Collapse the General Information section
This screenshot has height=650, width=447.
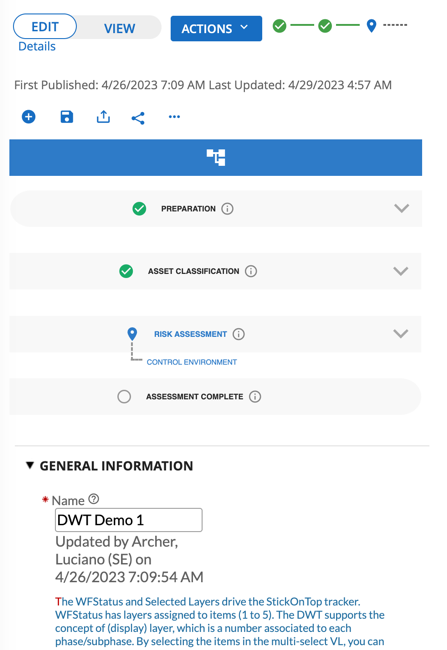coord(30,466)
